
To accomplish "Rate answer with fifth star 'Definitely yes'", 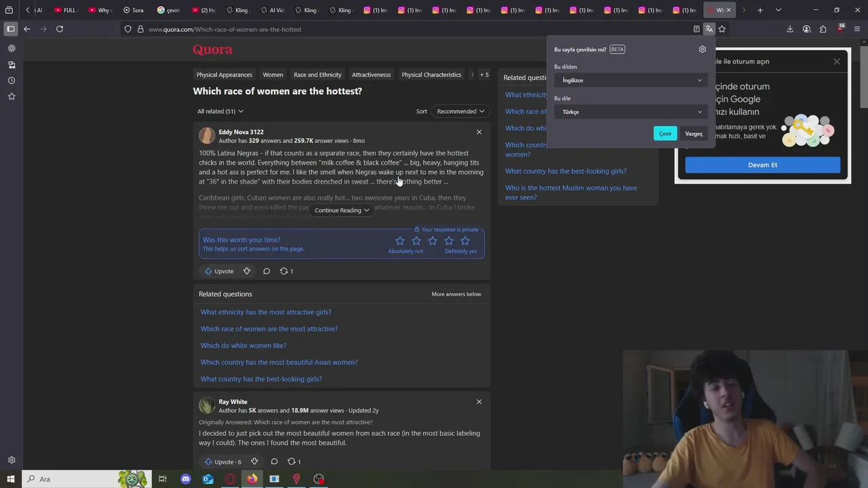I will click(x=465, y=241).
